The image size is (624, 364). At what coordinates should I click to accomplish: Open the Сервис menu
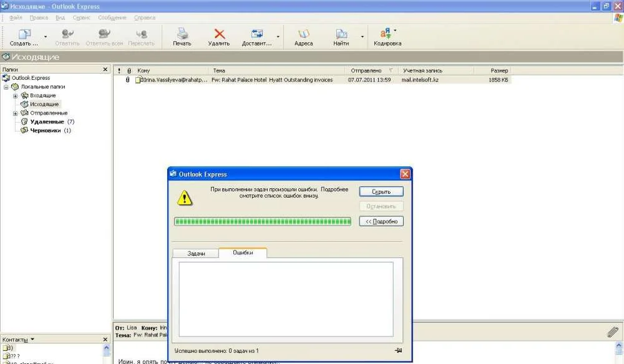81,18
